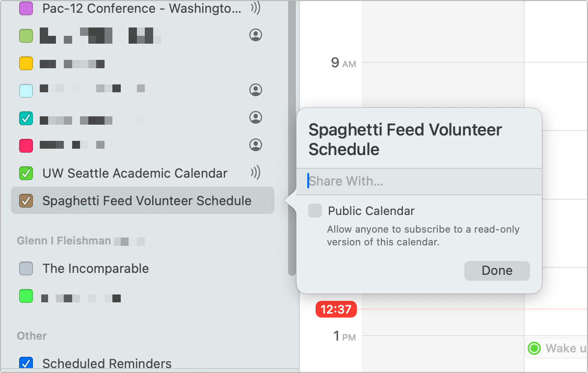Select the Pac-12 Conference calendar row
The width and height of the screenshot is (588, 373).
(x=141, y=8)
